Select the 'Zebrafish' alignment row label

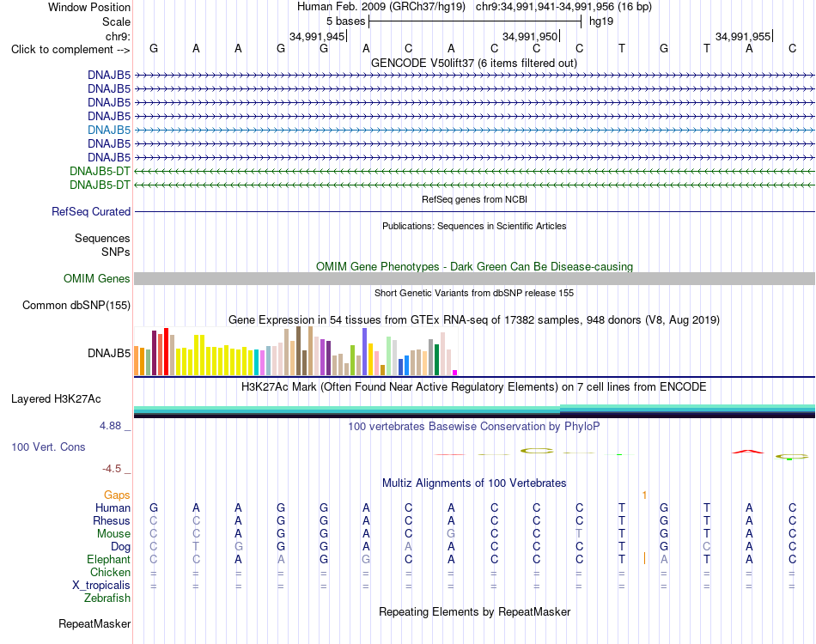(x=107, y=598)
